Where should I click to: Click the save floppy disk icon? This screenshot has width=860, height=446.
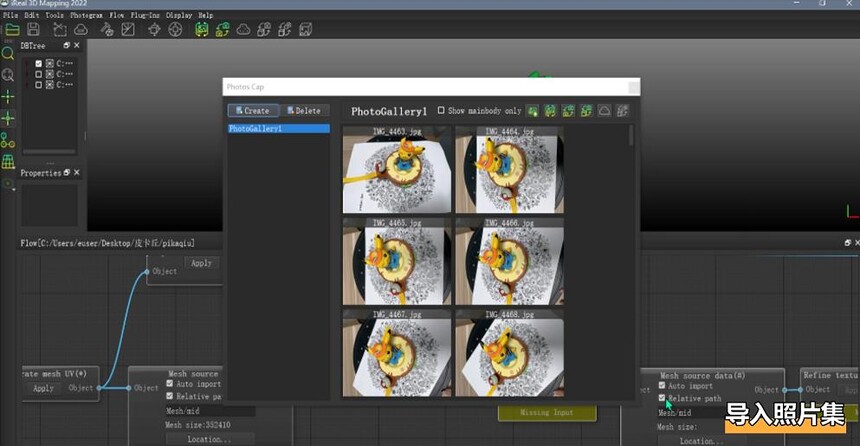[x=33, y=29]
